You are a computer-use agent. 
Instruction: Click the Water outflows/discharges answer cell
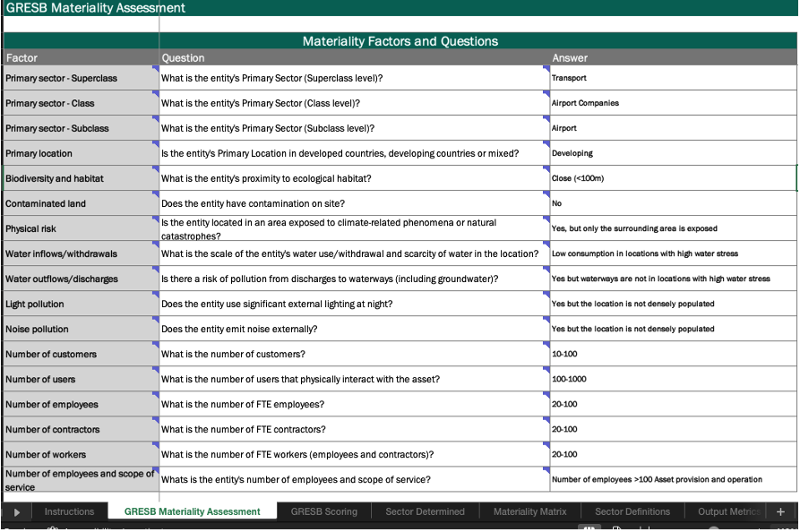[x=674, y=279]
